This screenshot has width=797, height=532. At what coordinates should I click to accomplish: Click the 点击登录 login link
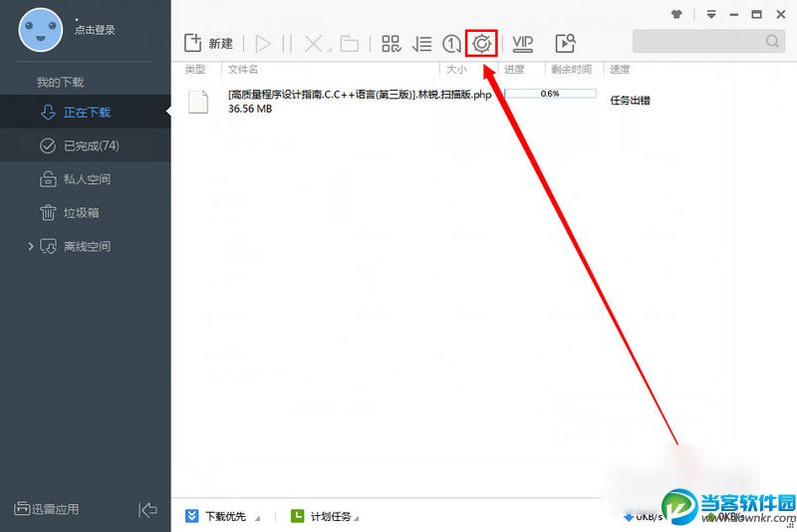pyautogui.click(x=95, y=30)
